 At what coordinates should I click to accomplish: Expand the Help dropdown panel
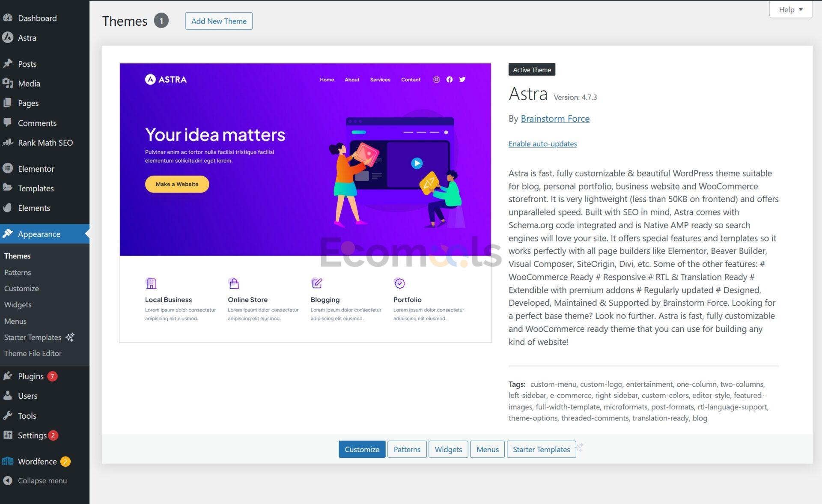790,9
